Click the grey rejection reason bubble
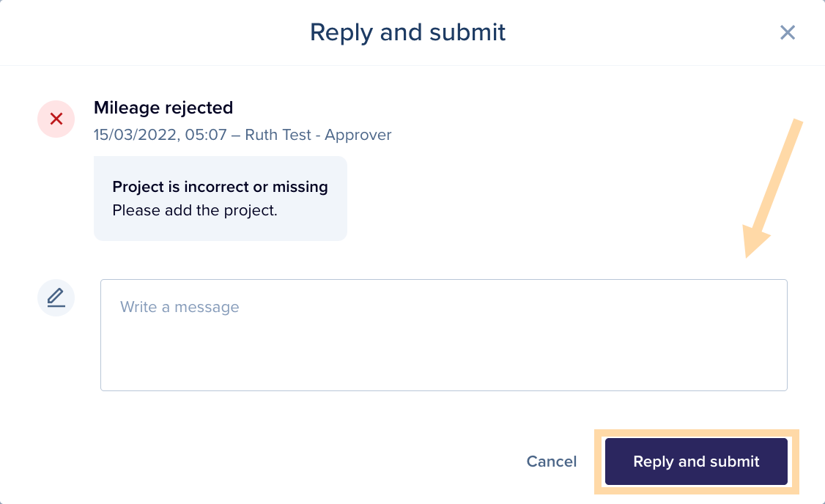The image size is (825, 504). [221, 199]
